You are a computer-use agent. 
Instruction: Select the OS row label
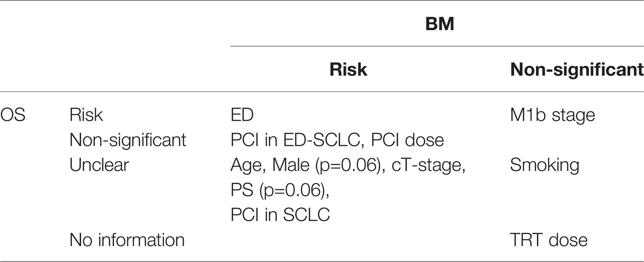pos(12,115)
